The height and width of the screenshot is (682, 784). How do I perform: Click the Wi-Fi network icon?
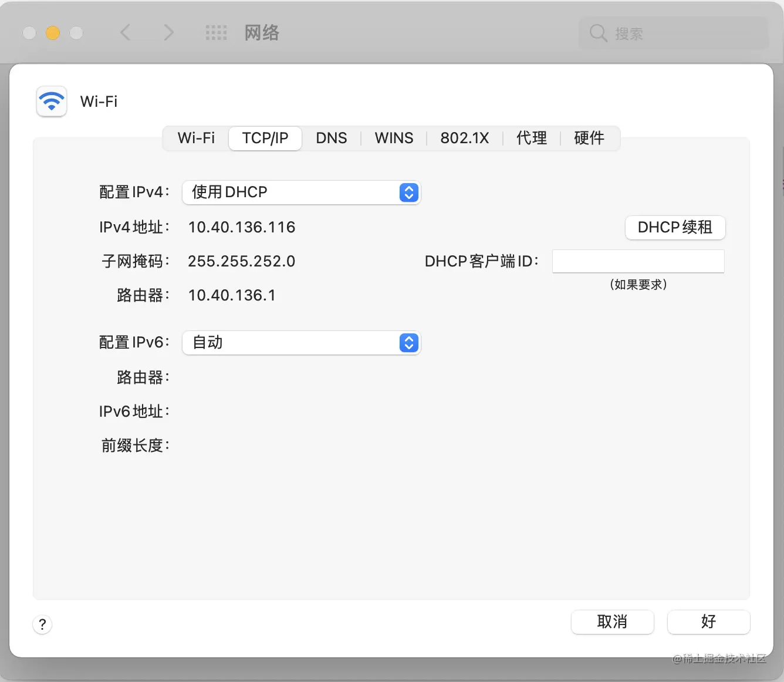click(x=52, y=102)
